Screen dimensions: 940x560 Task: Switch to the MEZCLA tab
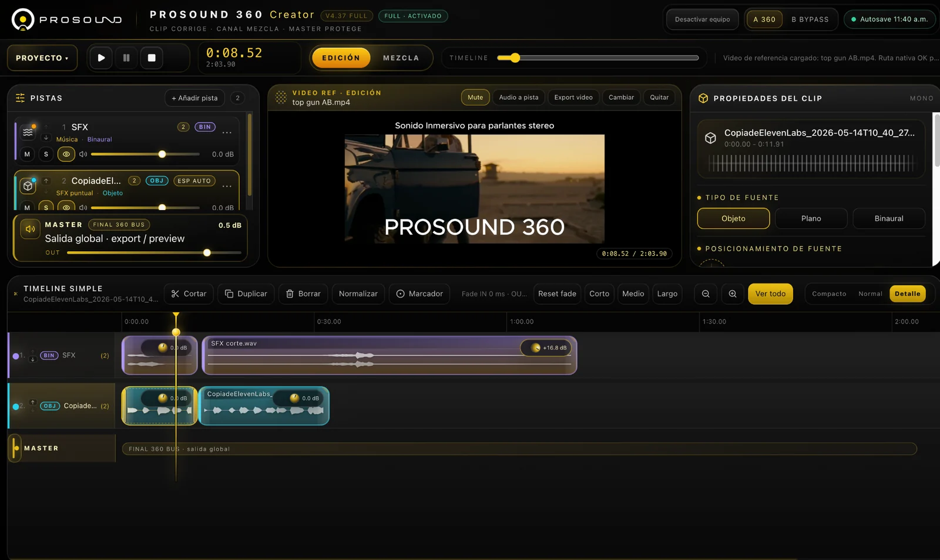[x=401, y=58]
